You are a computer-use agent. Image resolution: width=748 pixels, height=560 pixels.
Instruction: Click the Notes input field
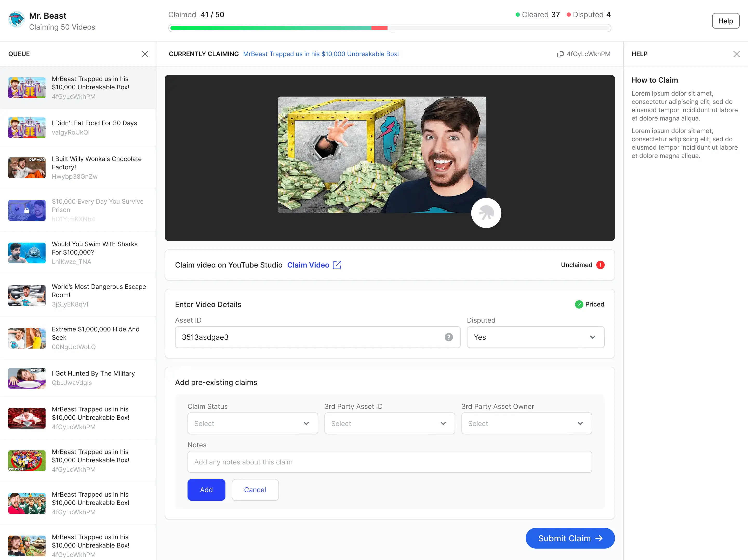(x=390, y=462)
